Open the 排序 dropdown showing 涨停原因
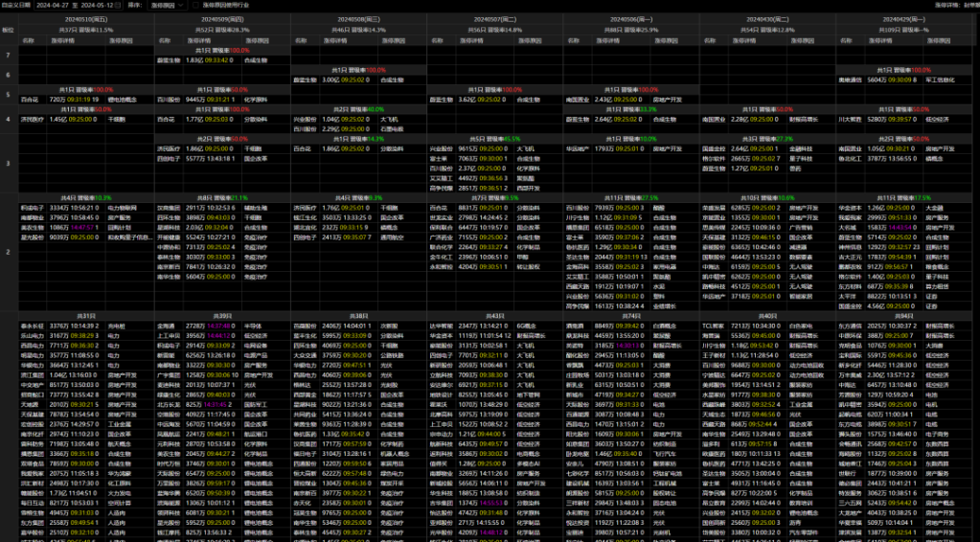 [x=167, y=5]
